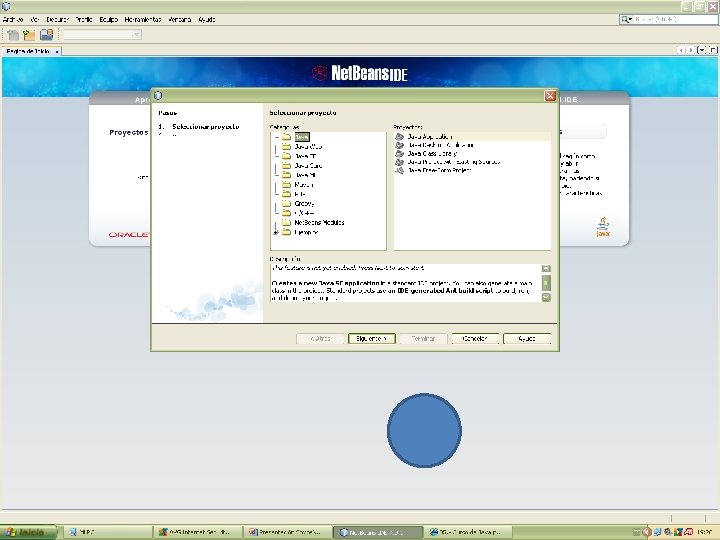Click the Java category folder icon
This screenshot has height=540, width=720.
287,137
